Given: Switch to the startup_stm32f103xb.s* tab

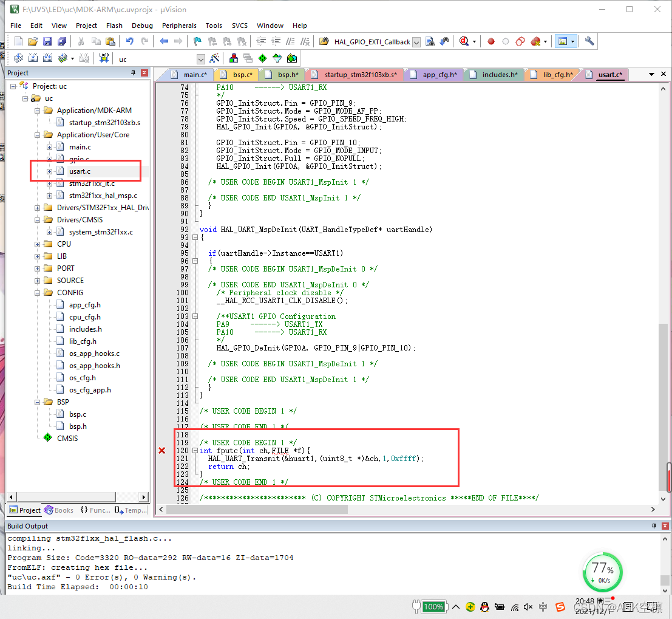Looking at the screenshot, I should (355, 75).
